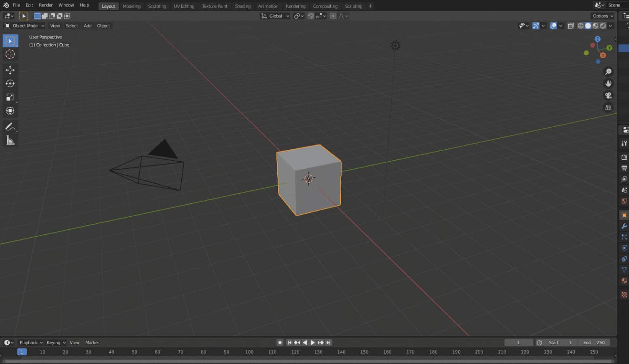Open the Material properties panel
Screen dimensions: 629x364
pyautogui.click(x=624, y=281)
